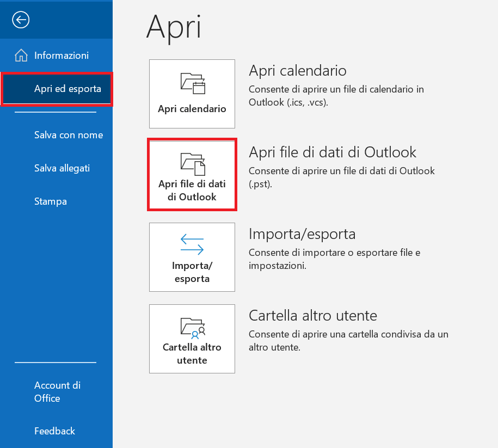Open the Informazioni section
This screenshot has width=498, height=448.
[56, 56]
